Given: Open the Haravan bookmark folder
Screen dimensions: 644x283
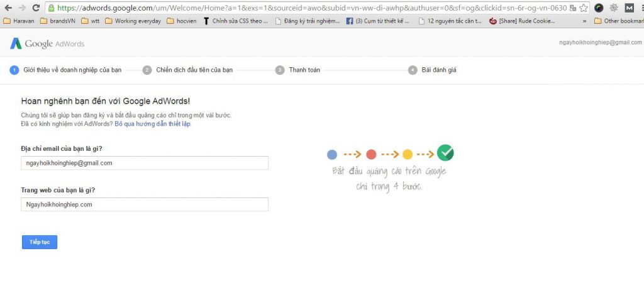Looking at the screenshot, I should click(19, 21).
